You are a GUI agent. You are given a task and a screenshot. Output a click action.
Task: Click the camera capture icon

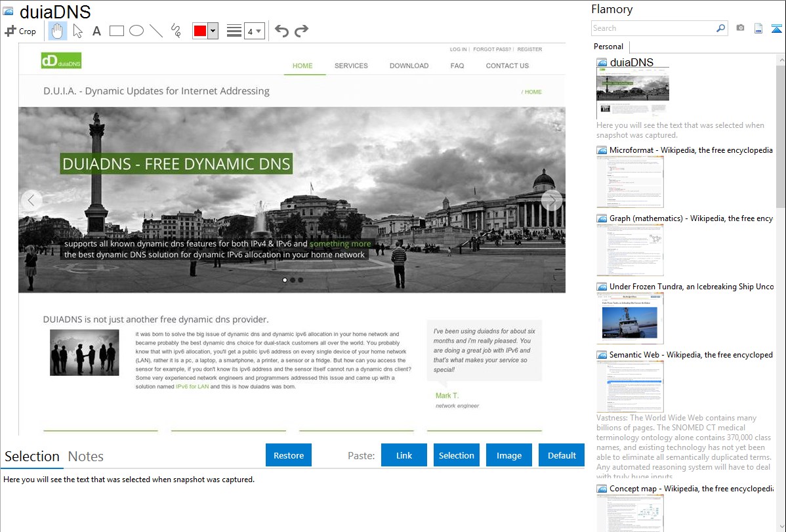[x=740, y=28]
